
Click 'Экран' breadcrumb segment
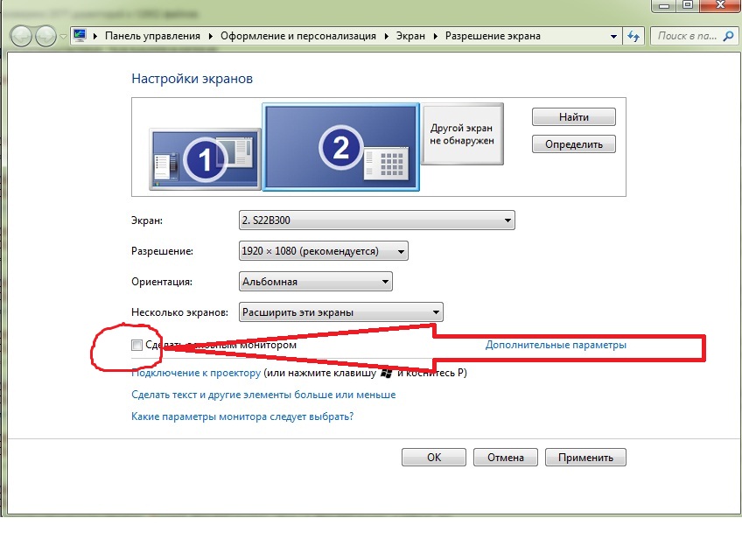[x=410, y=36]
